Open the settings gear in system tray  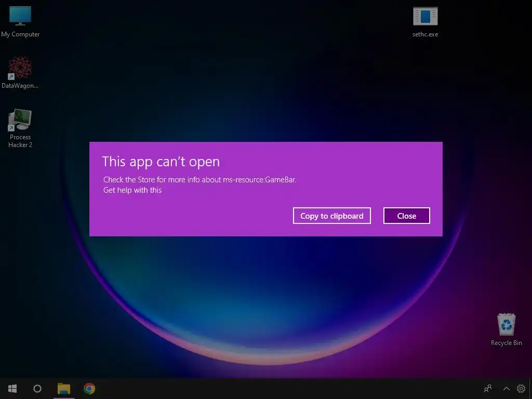(521, 389)
